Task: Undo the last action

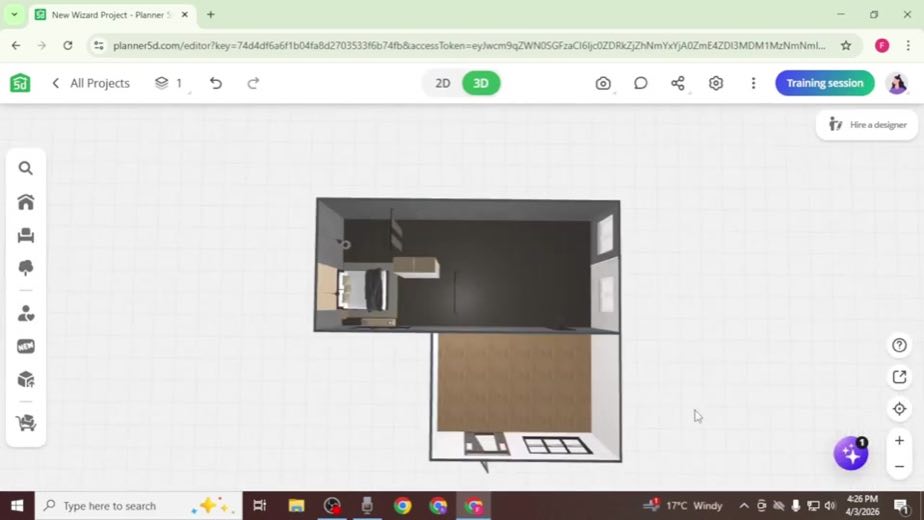Action: pos(216,83)
